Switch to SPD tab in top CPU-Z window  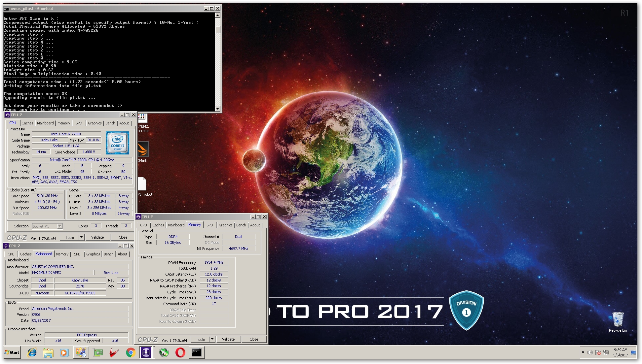coord(79,123)
